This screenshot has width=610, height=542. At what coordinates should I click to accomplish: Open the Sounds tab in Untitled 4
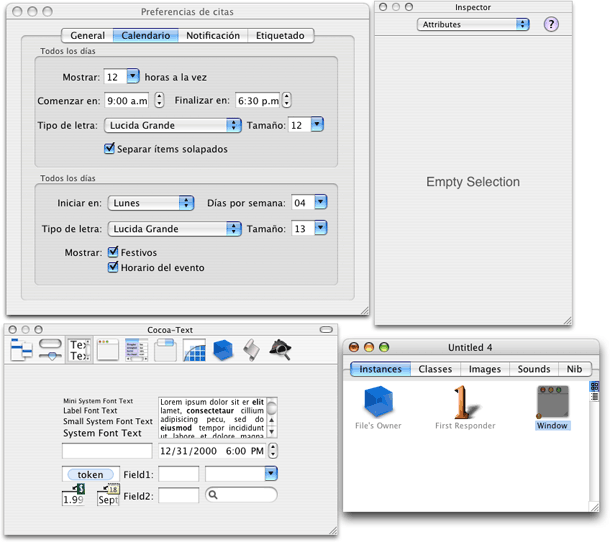[x=534, y=369]
